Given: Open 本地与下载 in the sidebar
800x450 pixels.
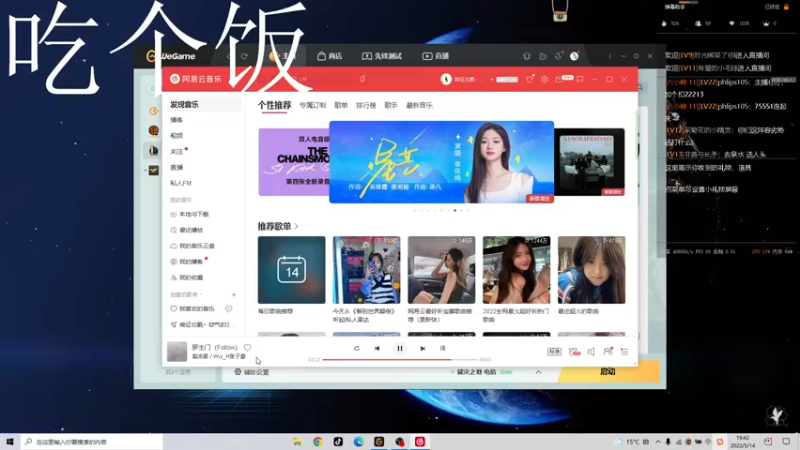Looking at the screenshot, I should click(x=189, y=214).
